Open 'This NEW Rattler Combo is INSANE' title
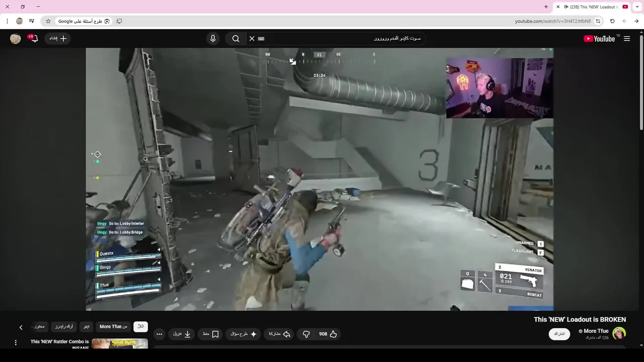 coord(59,344)
